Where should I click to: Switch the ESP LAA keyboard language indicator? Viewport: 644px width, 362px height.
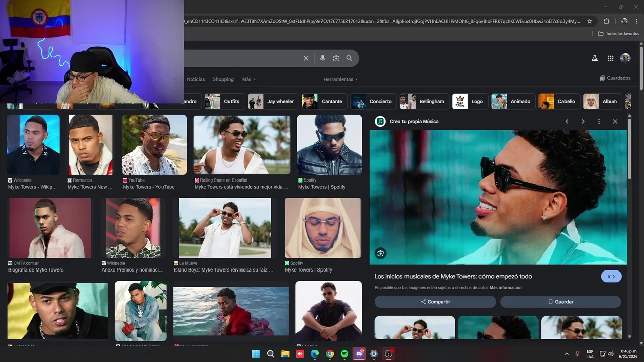pyautogui.click(x=590, y=354)
